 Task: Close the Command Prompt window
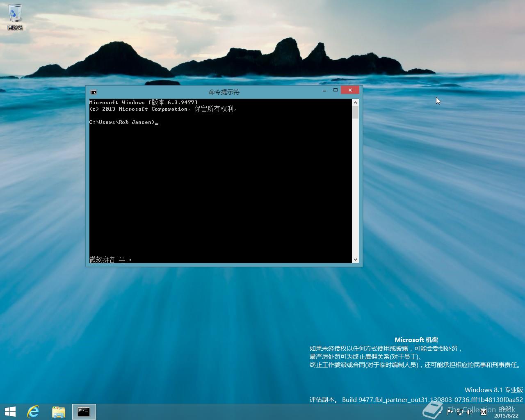click(350, 90)
